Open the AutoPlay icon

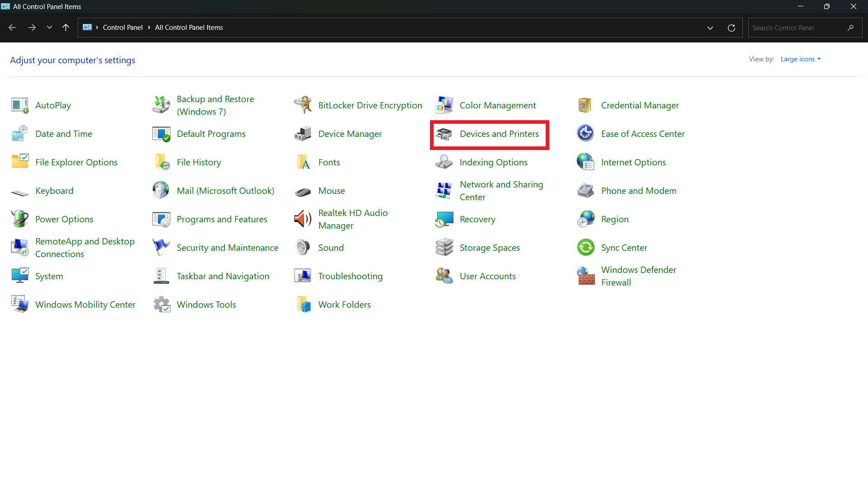(20, 105)
